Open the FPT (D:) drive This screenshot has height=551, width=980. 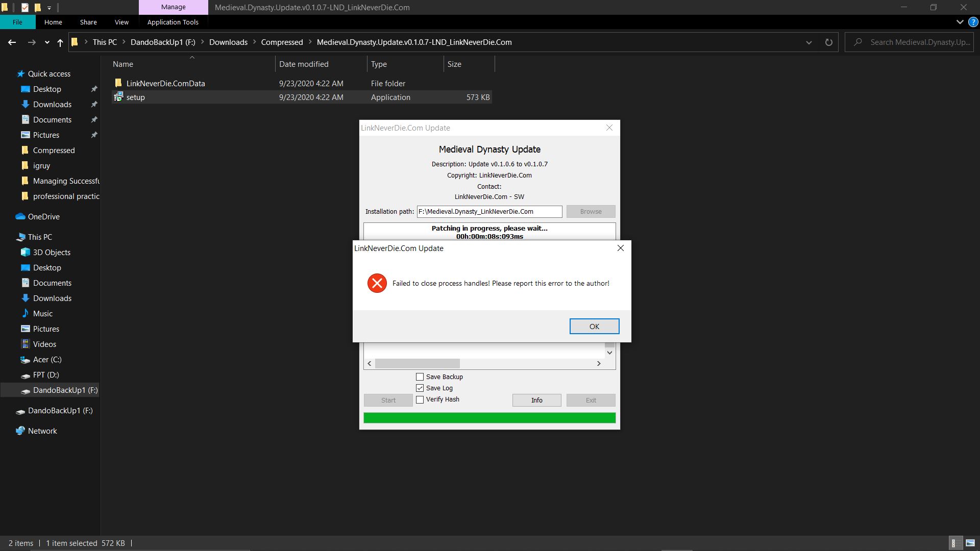click(46, 375)
